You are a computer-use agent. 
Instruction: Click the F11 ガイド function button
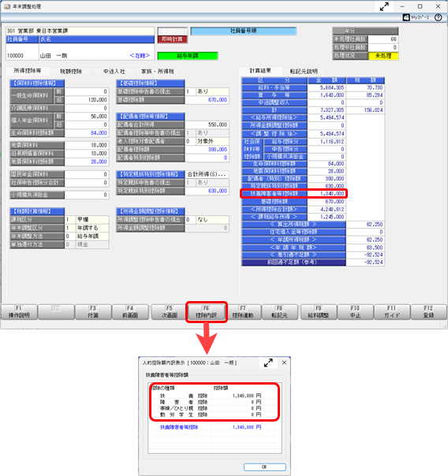coord(392,312)
